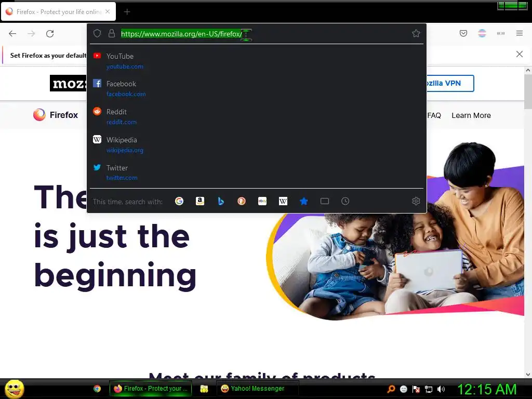This screenshot has width=532, height=399.
Task: Switch to Firefox Protect your life tab
Action: pos(58,12)
